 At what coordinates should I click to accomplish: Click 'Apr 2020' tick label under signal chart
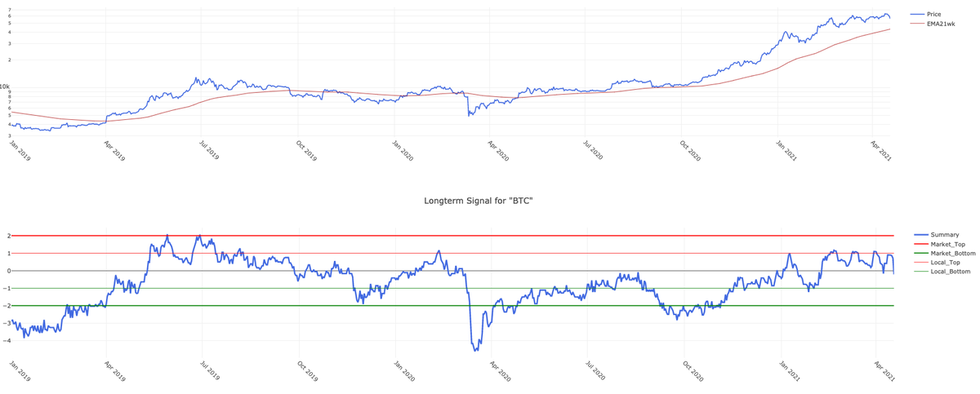(500, 371)
